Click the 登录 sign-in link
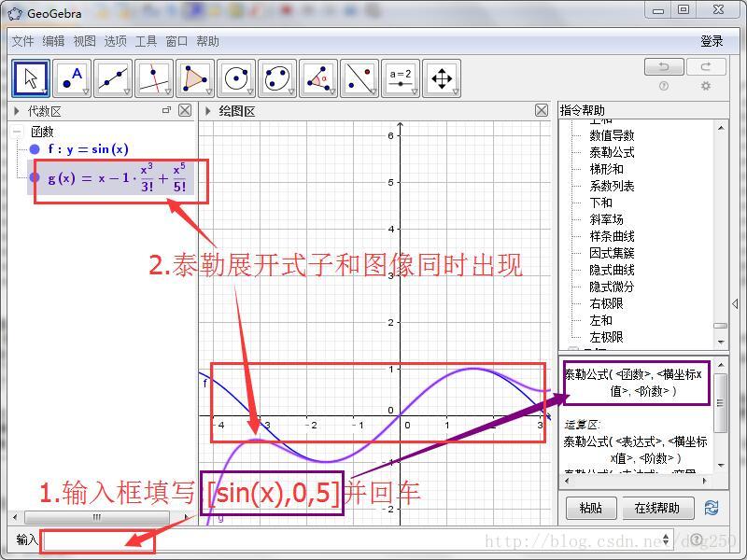747x560 pixels. [712, 41]
